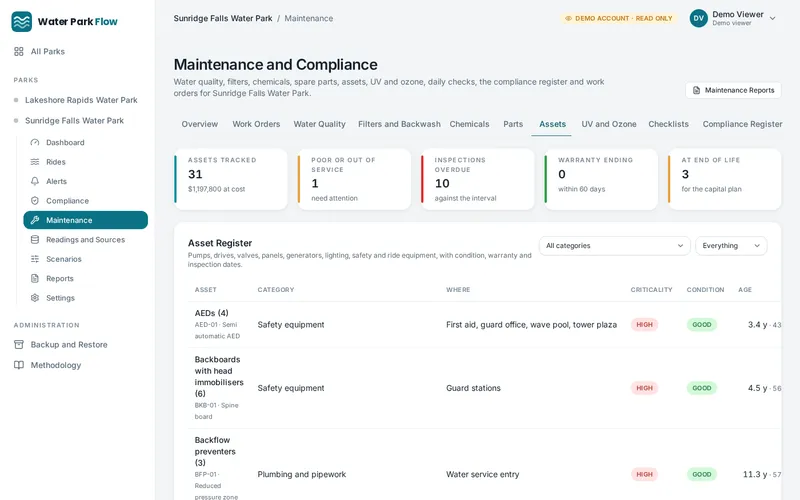The width and height of the screenshot is (800, 500).
Task: Expand the All categories dropdown
Action: [614, 245]
